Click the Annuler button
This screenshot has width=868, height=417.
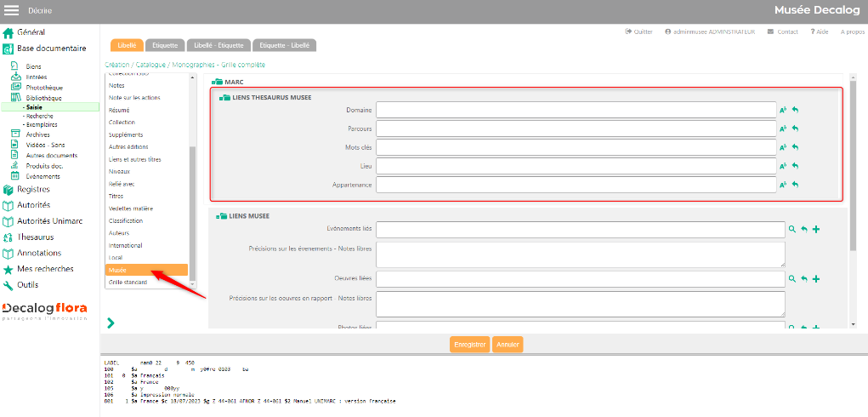click(x=508, y=345)
